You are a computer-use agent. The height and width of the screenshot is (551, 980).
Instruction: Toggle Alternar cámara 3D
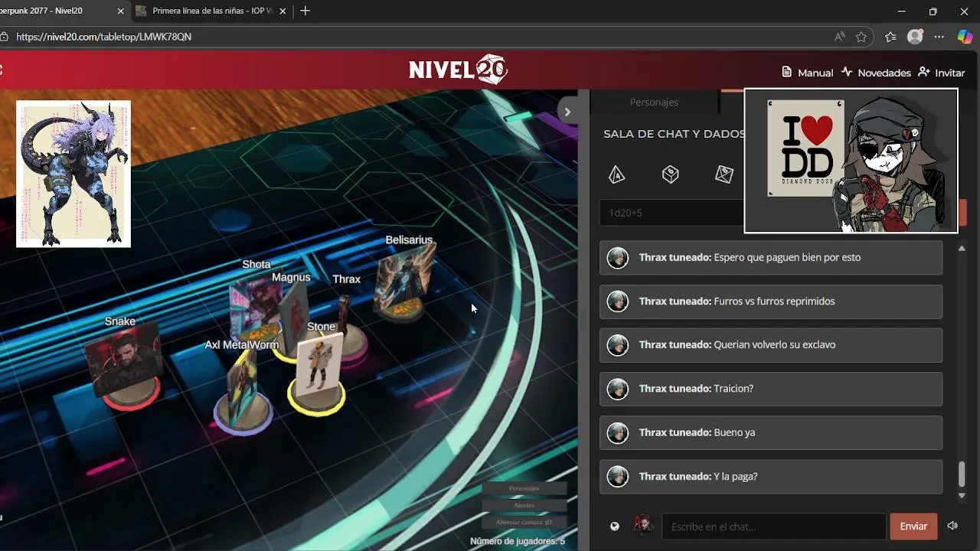[524, 522]
